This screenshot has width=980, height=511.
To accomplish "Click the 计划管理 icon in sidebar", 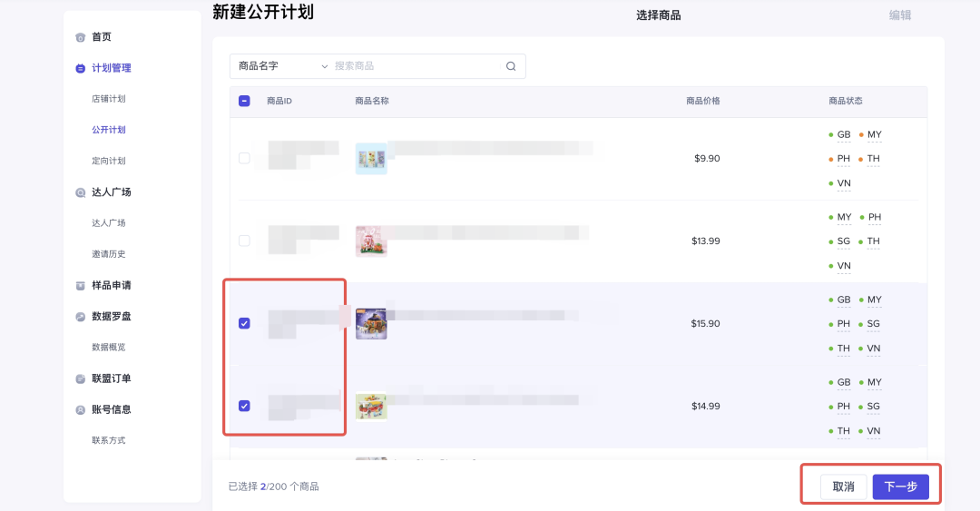I will coord(81,68).
